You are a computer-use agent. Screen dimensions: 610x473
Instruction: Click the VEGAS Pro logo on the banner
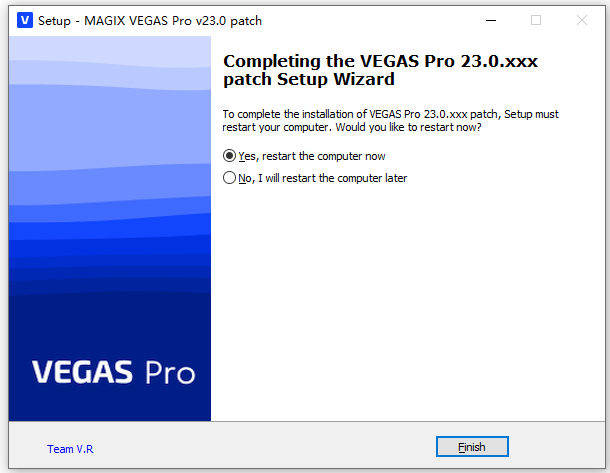tap(113, 372)
